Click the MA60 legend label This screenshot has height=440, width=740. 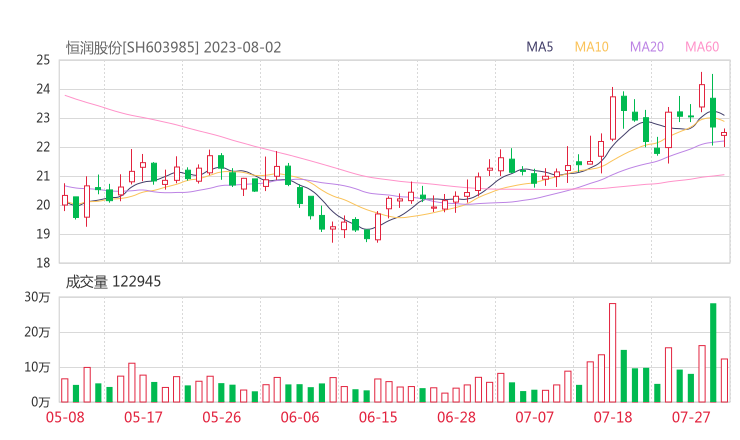click(x=702, y=47)
